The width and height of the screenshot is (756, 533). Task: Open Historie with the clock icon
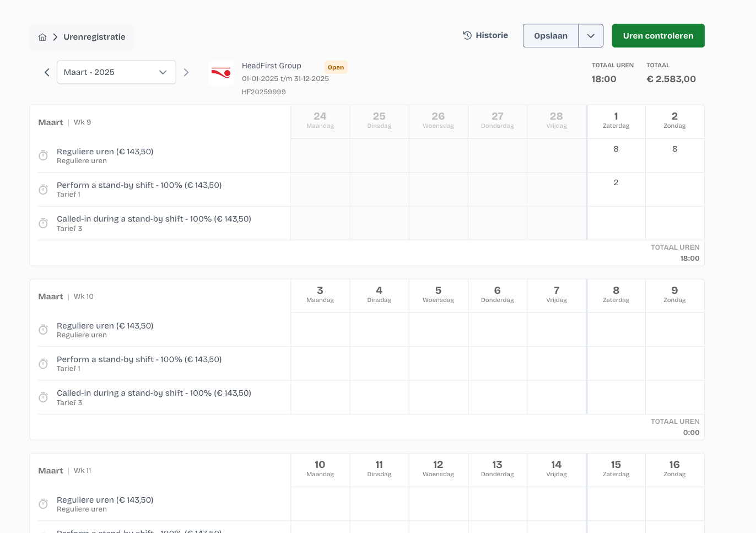click(x=485, y=35)
